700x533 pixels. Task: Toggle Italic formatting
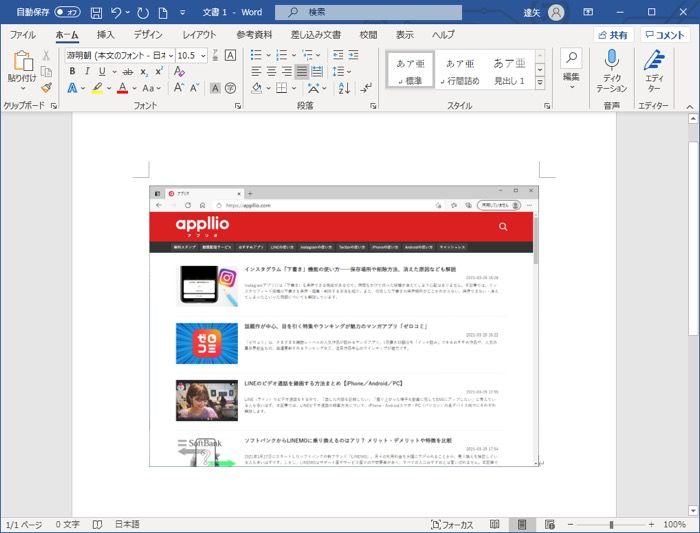[x=88, y=71]
